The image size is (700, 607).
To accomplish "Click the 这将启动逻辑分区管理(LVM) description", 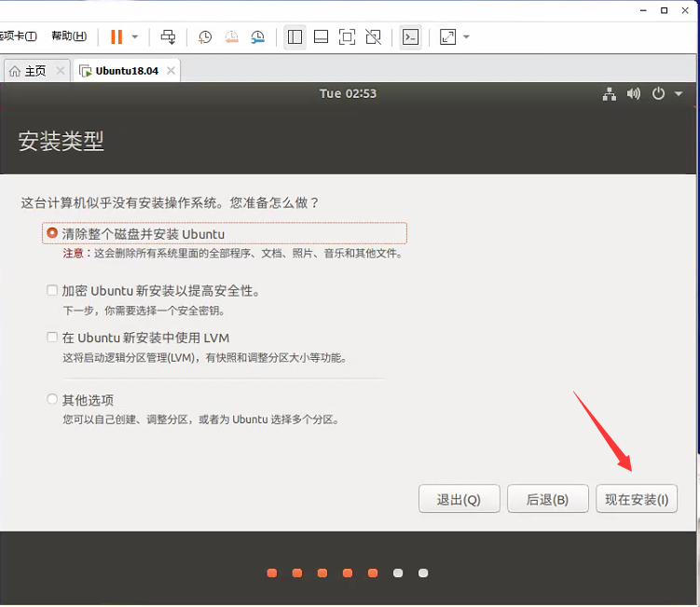I will (205, 357).
